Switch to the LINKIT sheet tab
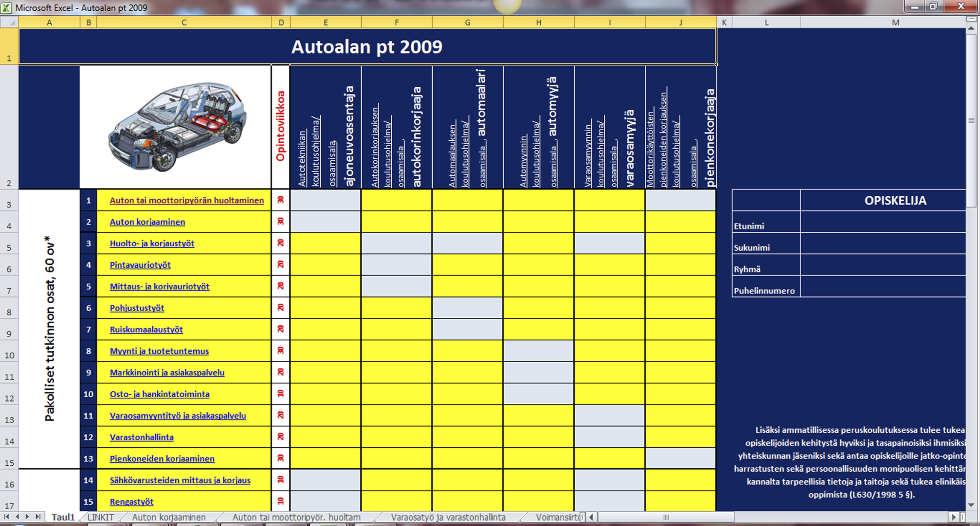The width and height of the screenshot is (980, 526). [100, 517]
